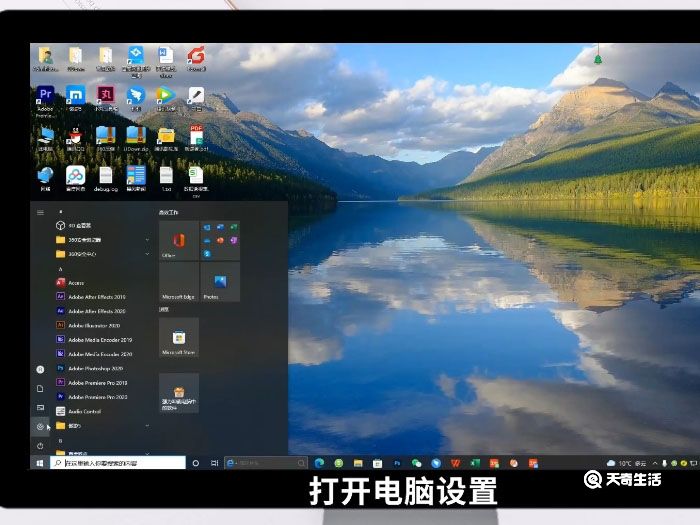Open the Microsoft Edge tile

(179, 282)
